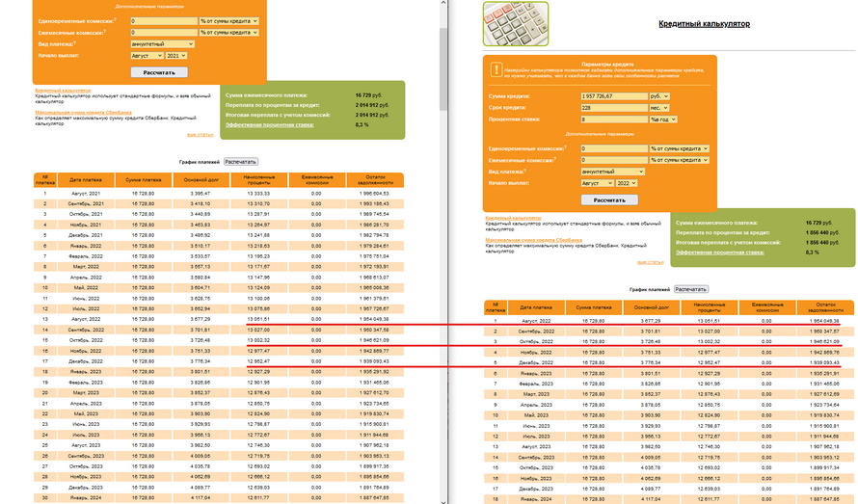Click the 1 856 440 руб. interest overpayment value
858x504 pixels.
click(822, 232)
